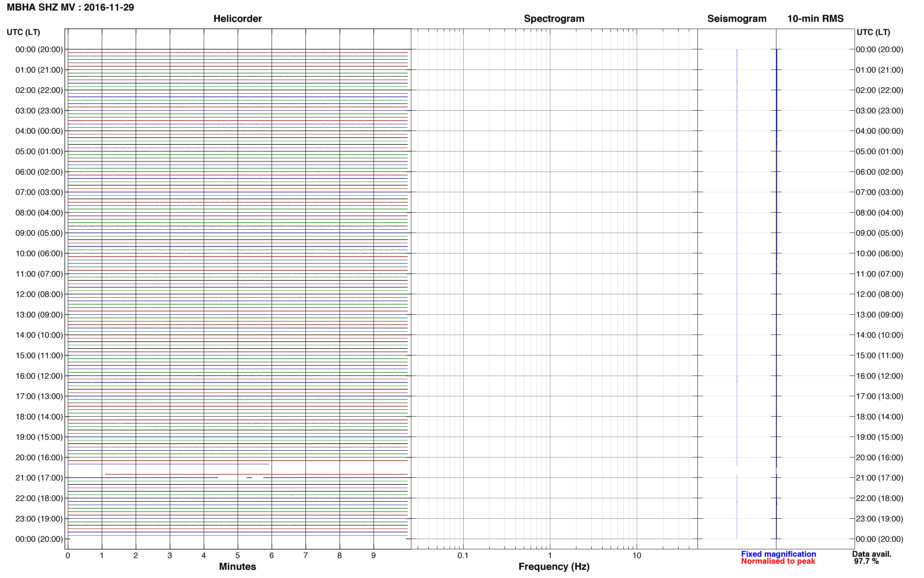Select the left 17:00 (13:00) time label
The height and width of the screenshot is (578, 924).
(39, 396)
